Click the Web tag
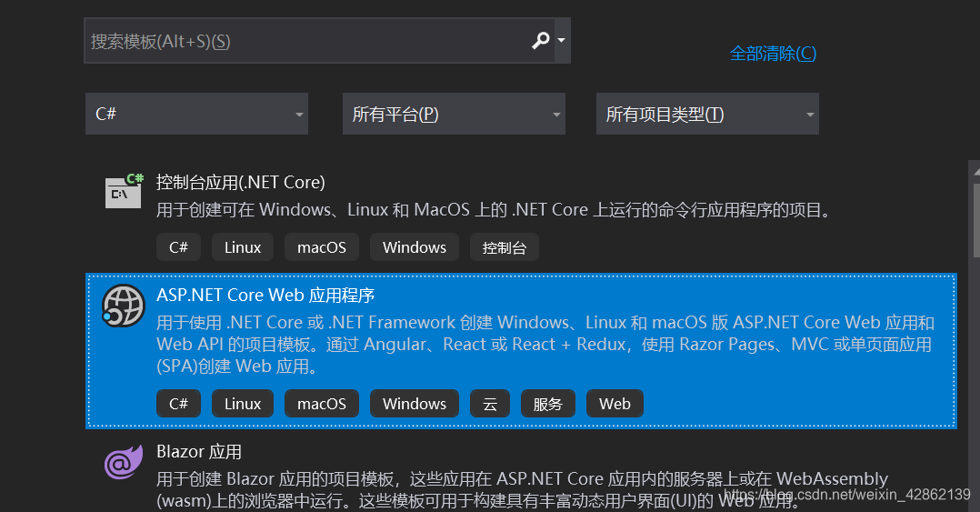The height and width of the screenshot is (512, 980). [x=615, y=403]
